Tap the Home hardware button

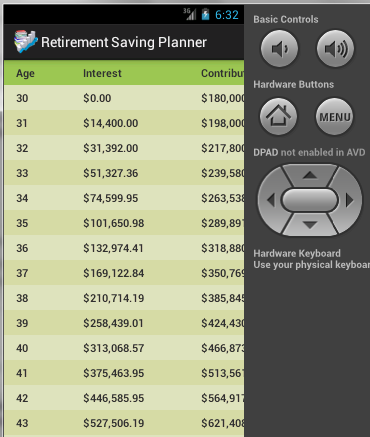(x=279, y=117)
